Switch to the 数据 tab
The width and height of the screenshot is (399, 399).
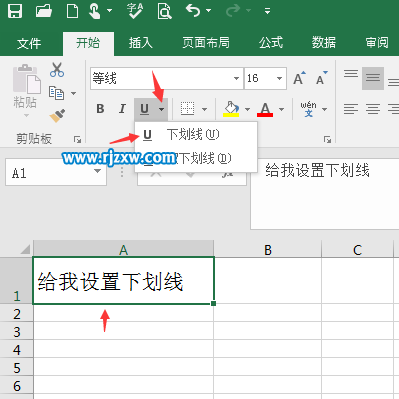pyautogui.click(x=324, y=43)
